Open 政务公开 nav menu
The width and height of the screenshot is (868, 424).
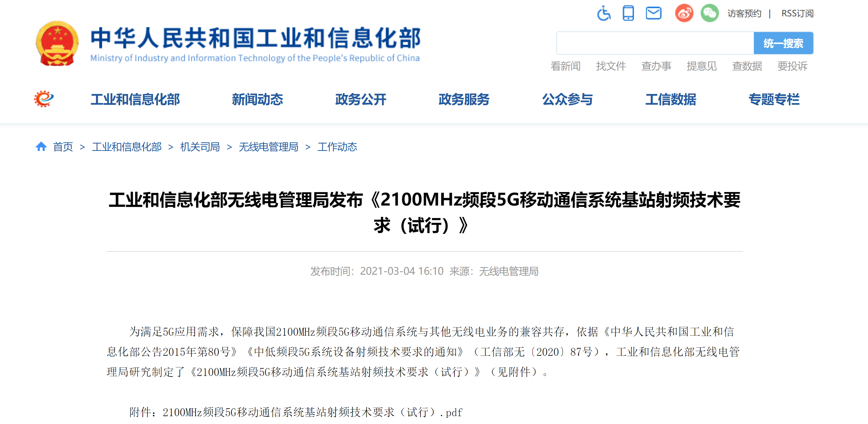pos(361,99)
